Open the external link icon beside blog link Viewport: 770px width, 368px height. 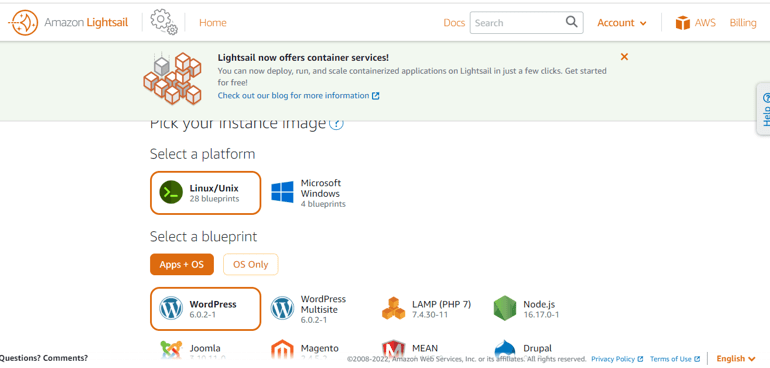tap(376, 96)
